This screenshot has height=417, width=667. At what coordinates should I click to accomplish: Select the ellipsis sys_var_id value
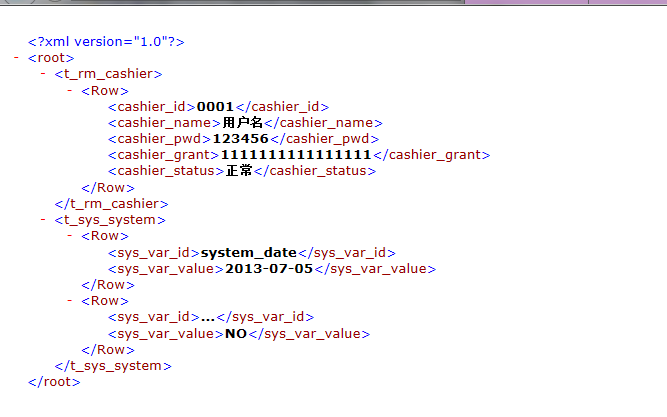(x=208, y=317)
